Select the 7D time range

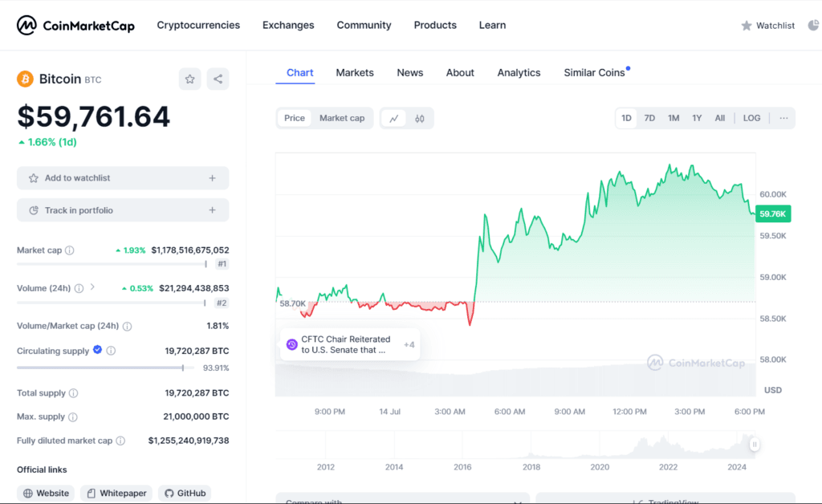(649, 119)
